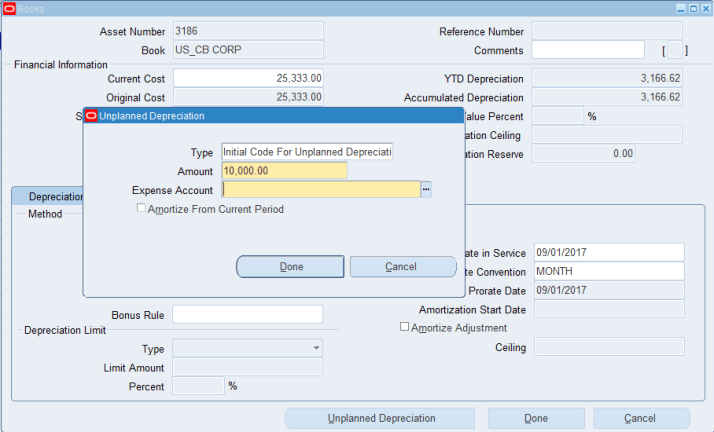This screenshot has height=432, width=714.
Task: Select the unplanned depreciation Type field
Action: click(x=307, y=152)
